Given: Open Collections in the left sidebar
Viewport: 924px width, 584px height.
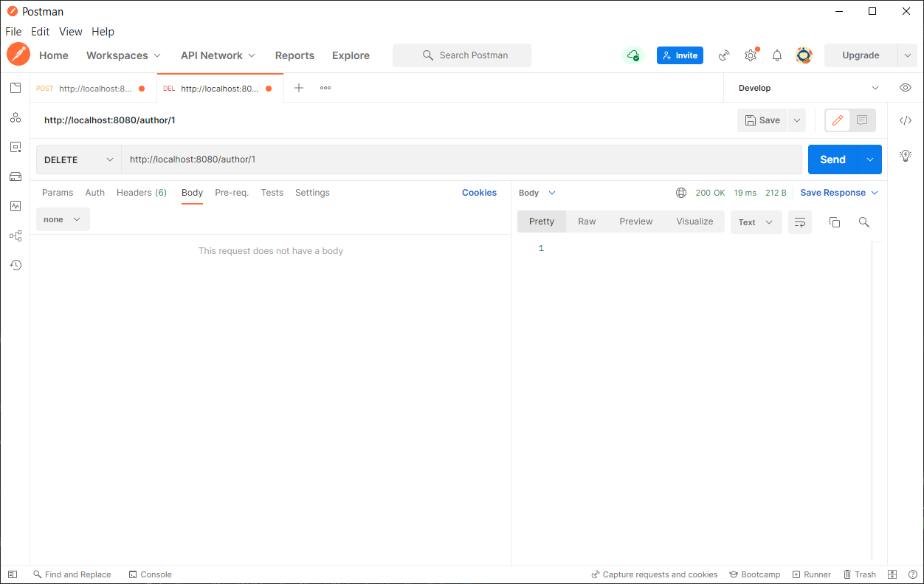Looking at the screenshot, I should [15, 88].
